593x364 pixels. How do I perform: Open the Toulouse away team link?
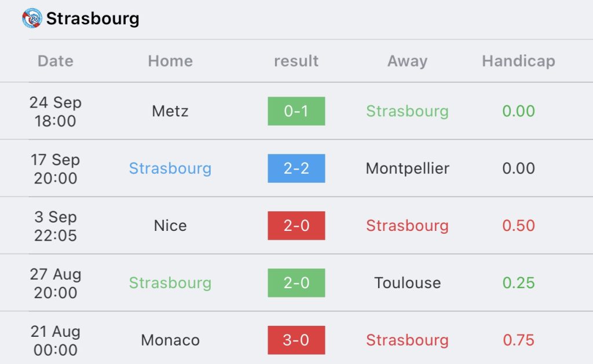click(x=407, y=283)
